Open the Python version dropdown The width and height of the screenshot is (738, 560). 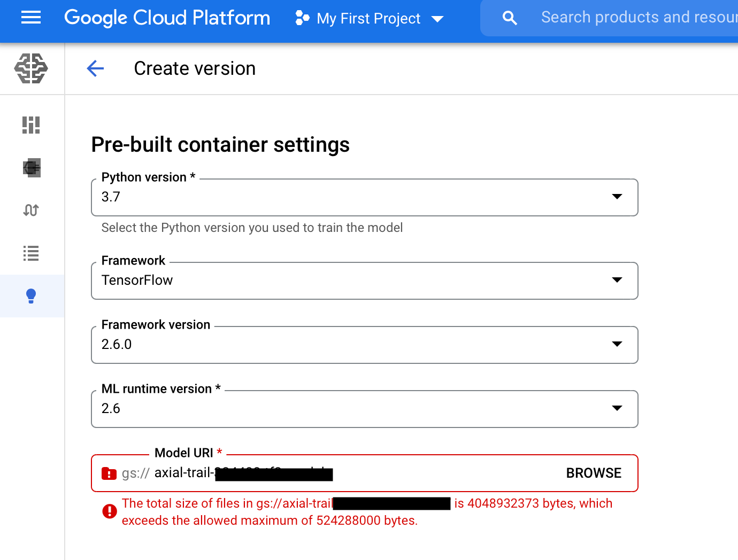pos(364,197)
